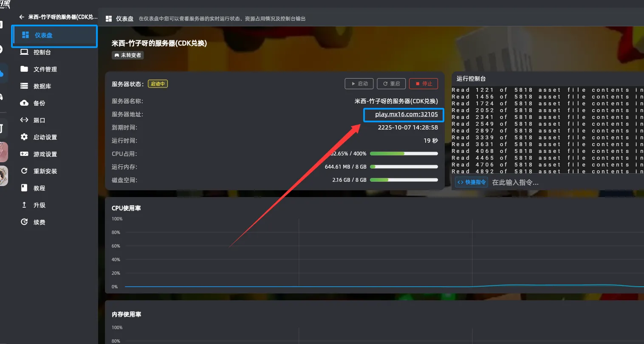
Task: Click the back arrow beside server name
Action: click(x=22, y=17)
